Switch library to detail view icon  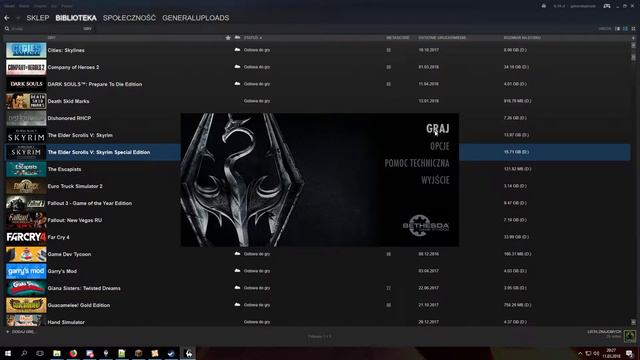pyautogui.click(x=617, y=29)
